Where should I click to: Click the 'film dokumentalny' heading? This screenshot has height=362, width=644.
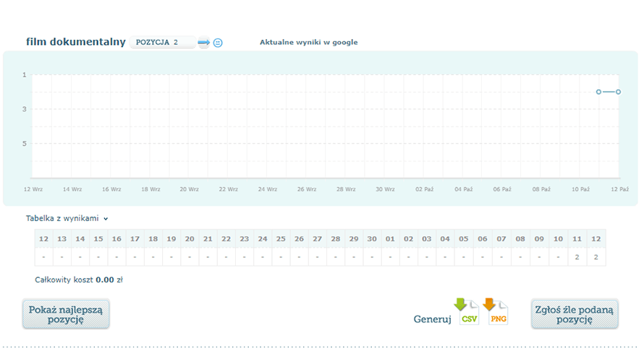coord(75,42)
